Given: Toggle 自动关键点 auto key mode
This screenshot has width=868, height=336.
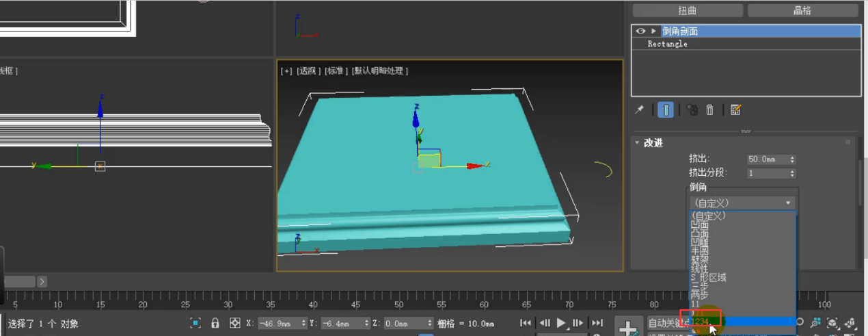Looking at the screenshot, I should (667, 323).
